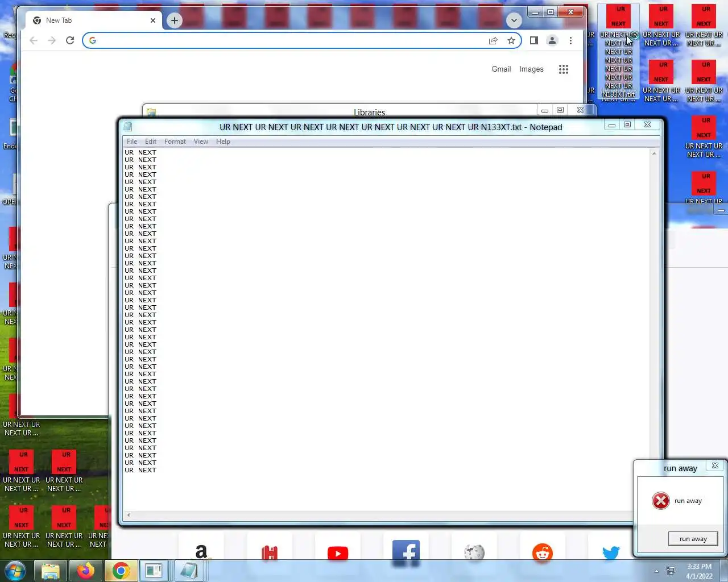The image size is (728, 582).
Task: Click Notepad taskbar button
Action: [x=189, y=571]
